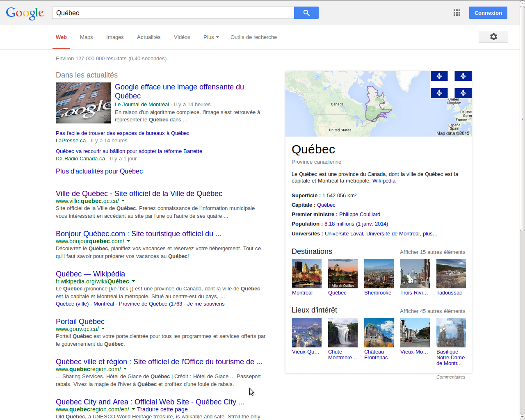Click the Québec flag image
The height and width of the screenshot is (420, 525).
pyautogui.click(x=451, y=84)
